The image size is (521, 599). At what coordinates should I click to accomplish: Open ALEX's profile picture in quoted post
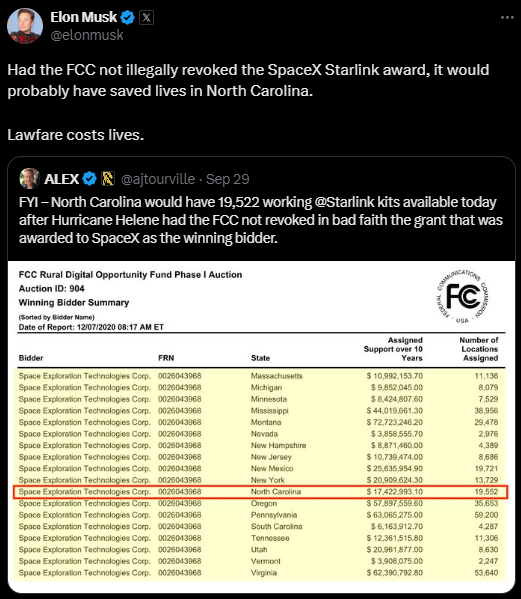point(29,178)
